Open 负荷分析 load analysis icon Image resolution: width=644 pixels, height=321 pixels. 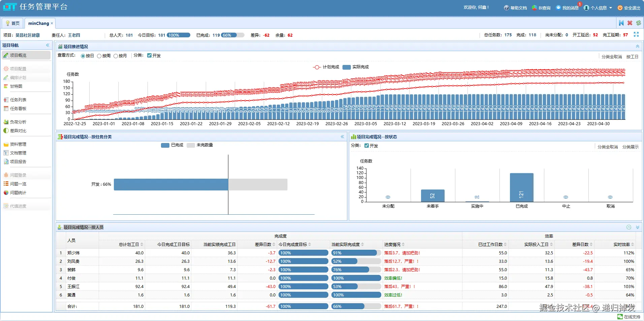coord(6,122)
